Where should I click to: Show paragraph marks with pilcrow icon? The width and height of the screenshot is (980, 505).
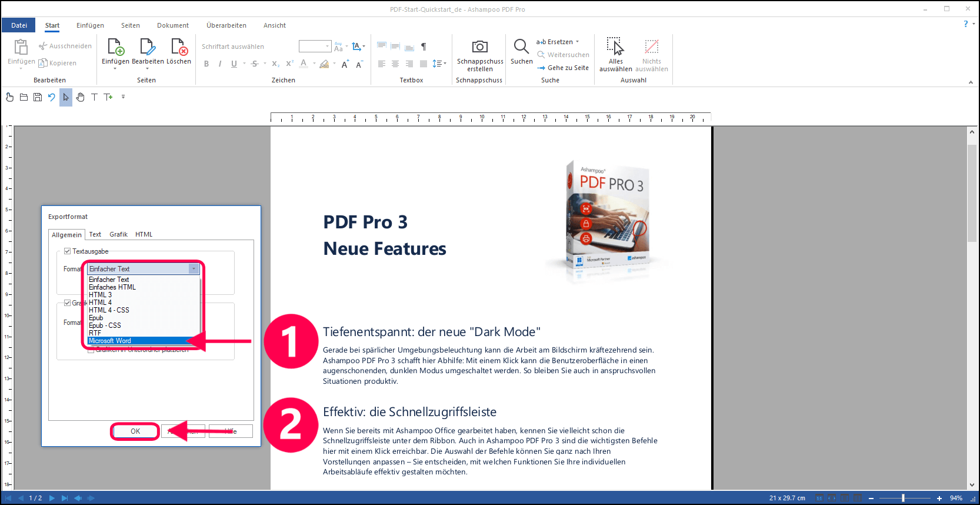(424, 46)
